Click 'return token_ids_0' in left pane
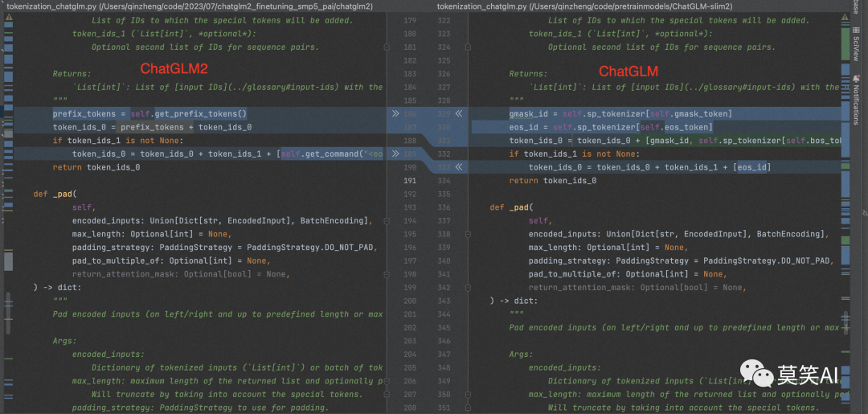The width and height of the screenshot is (868, 414). (96, 166)
